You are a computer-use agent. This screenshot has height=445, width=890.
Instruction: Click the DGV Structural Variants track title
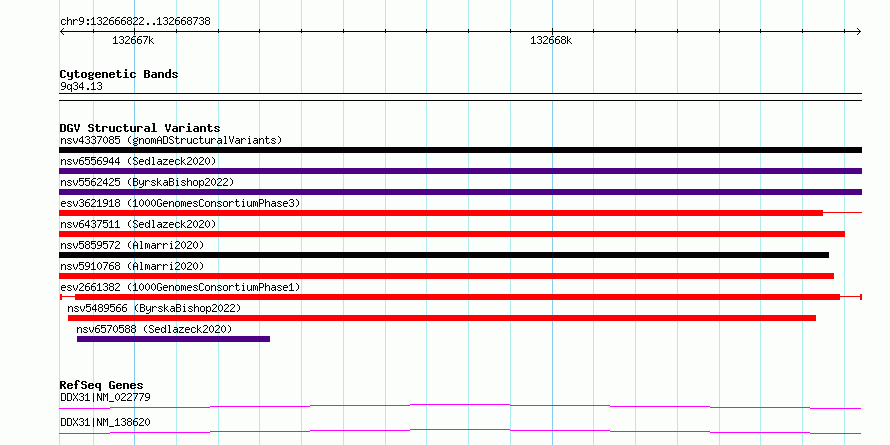(x=140, y=128)
